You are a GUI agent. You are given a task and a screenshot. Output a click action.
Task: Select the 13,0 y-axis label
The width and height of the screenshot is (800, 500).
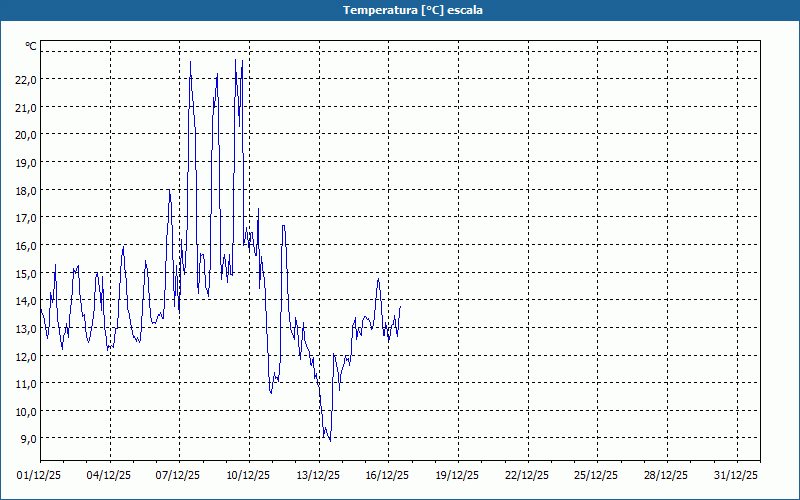coord(26,328)
